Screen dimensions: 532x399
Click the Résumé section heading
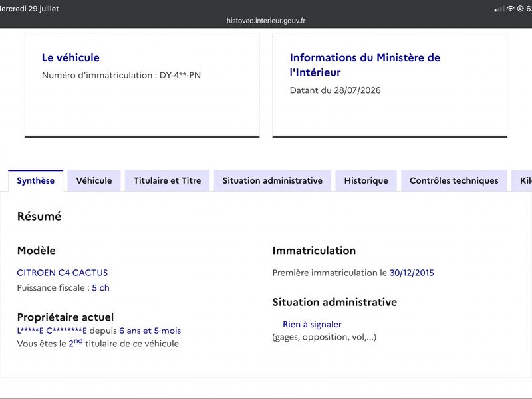click(39, 217)
